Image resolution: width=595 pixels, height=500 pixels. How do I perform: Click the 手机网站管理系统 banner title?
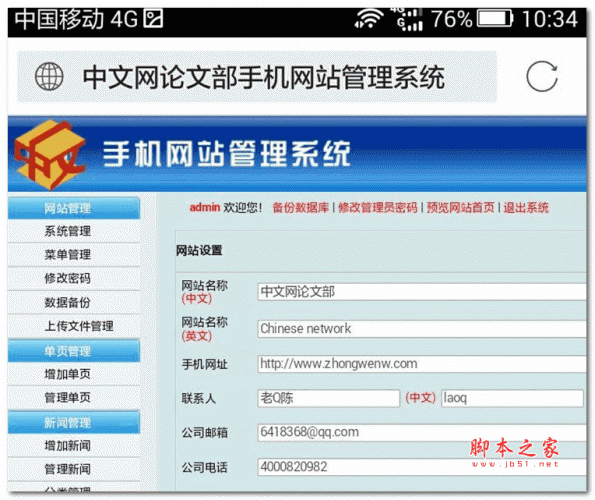click(227, 154)
